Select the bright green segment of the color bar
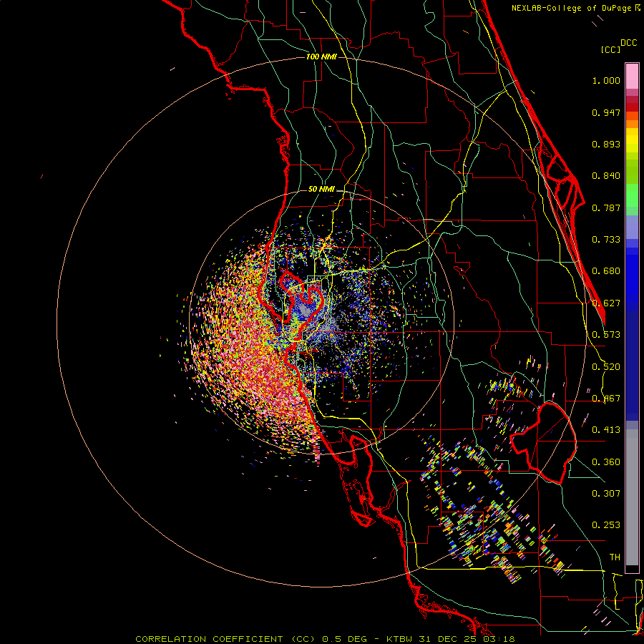 632,195
